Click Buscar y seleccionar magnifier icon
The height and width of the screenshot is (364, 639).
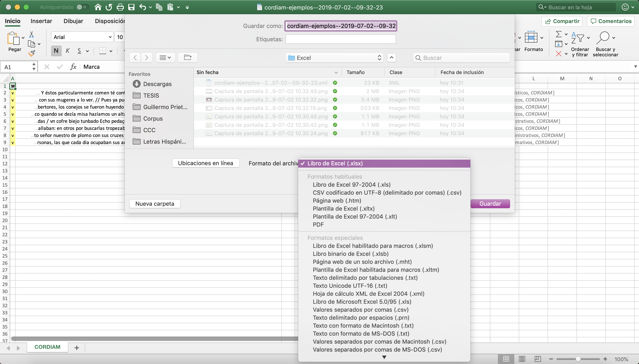603,38
